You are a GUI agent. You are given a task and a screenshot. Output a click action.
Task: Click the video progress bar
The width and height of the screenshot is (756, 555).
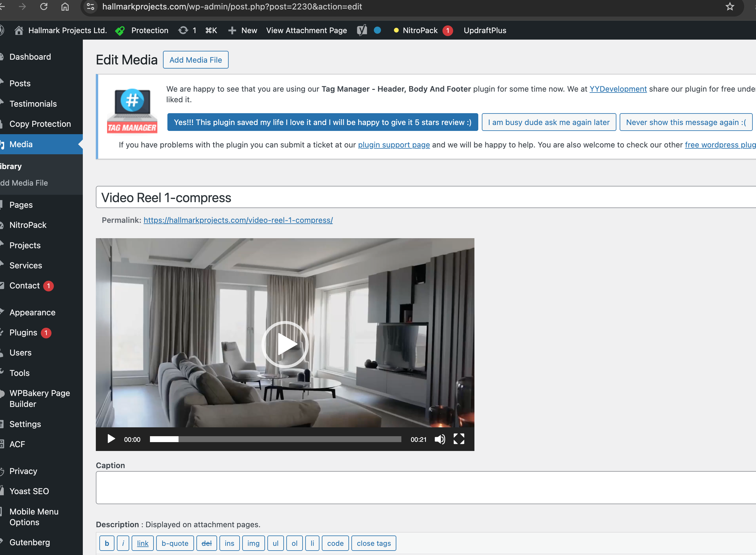(x=275, y=439)
